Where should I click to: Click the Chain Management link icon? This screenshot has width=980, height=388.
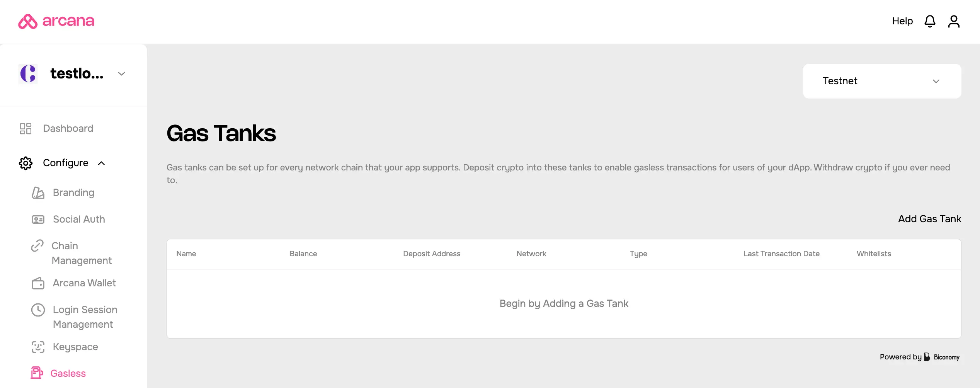click(x=37, y=246)
